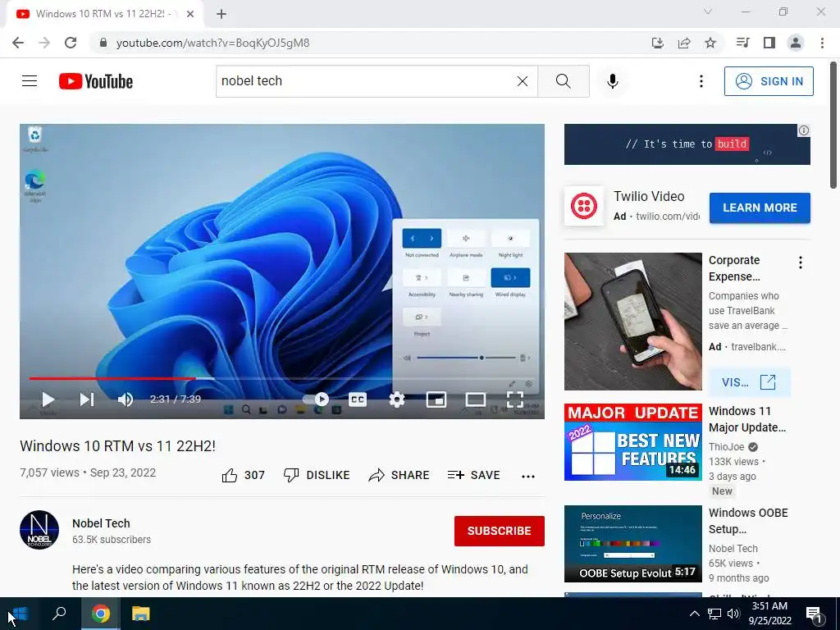This screenshot has height=630, width=840.
Task: Click the install app icon in address bar
Action: coord(657,43)
